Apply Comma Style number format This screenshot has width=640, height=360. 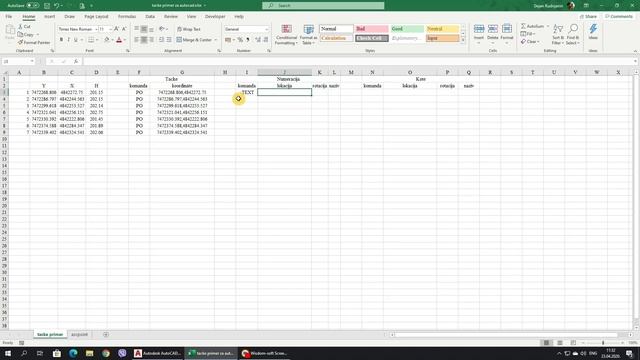tap(248, 40)
